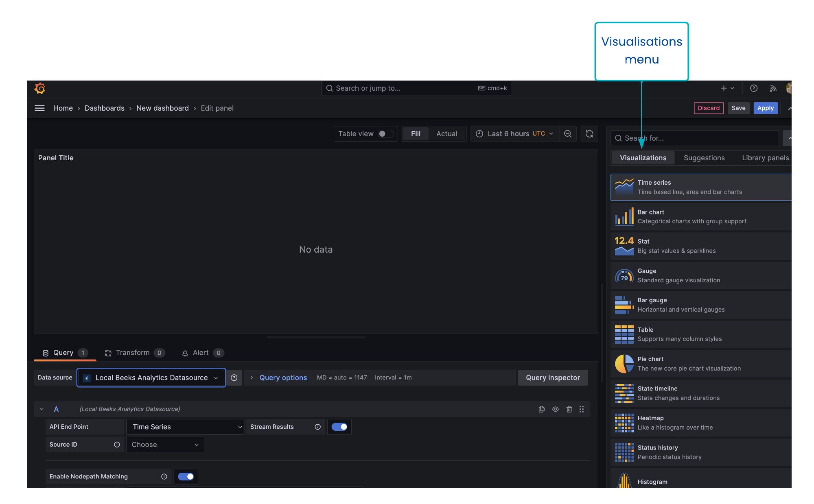The width and height of the screenshot is (814, 504).
Task: Toggle Enable Nodepath Matching switch
Action: tap(186, 476)
